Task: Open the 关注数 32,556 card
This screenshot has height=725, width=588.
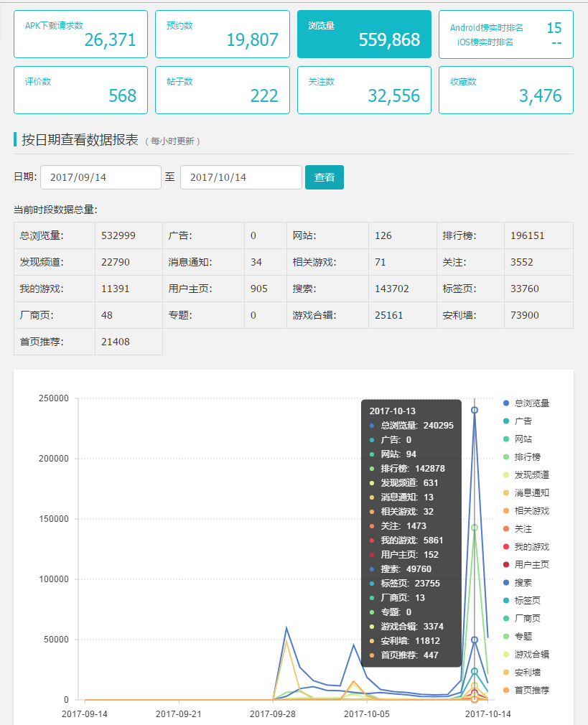Action: [x=364, y=90]
